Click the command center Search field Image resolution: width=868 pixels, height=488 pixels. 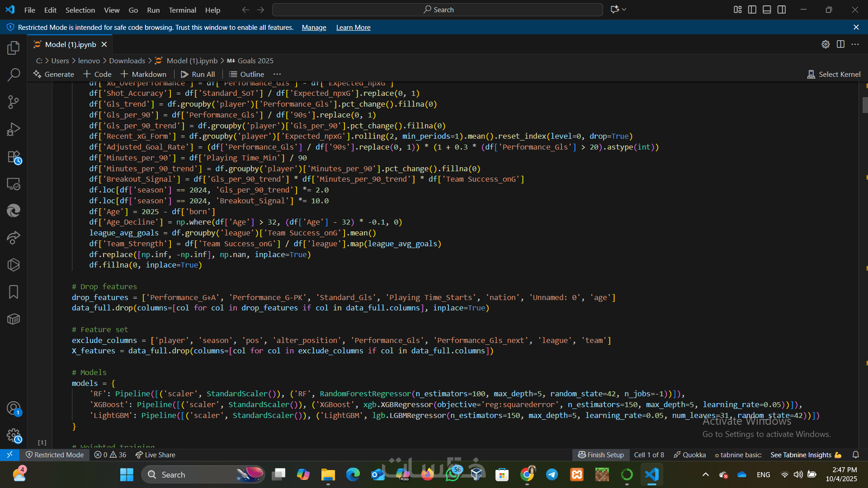coord(438,9)
